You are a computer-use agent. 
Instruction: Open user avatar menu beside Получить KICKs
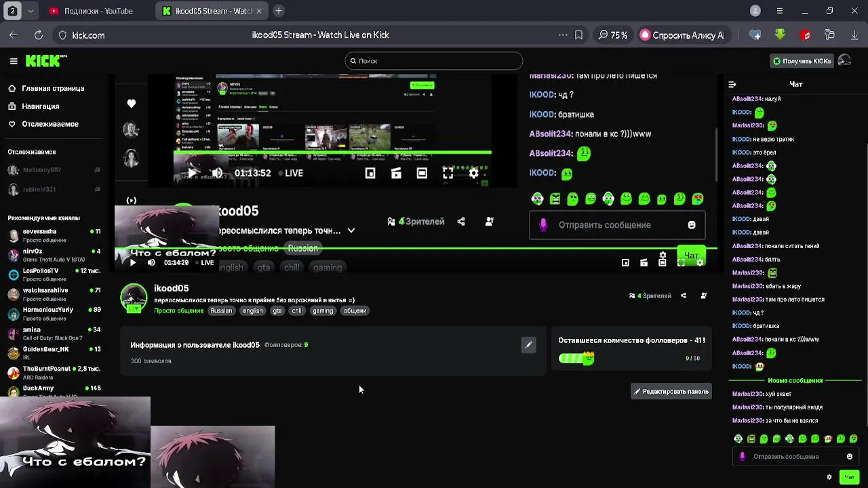[844, 61]
